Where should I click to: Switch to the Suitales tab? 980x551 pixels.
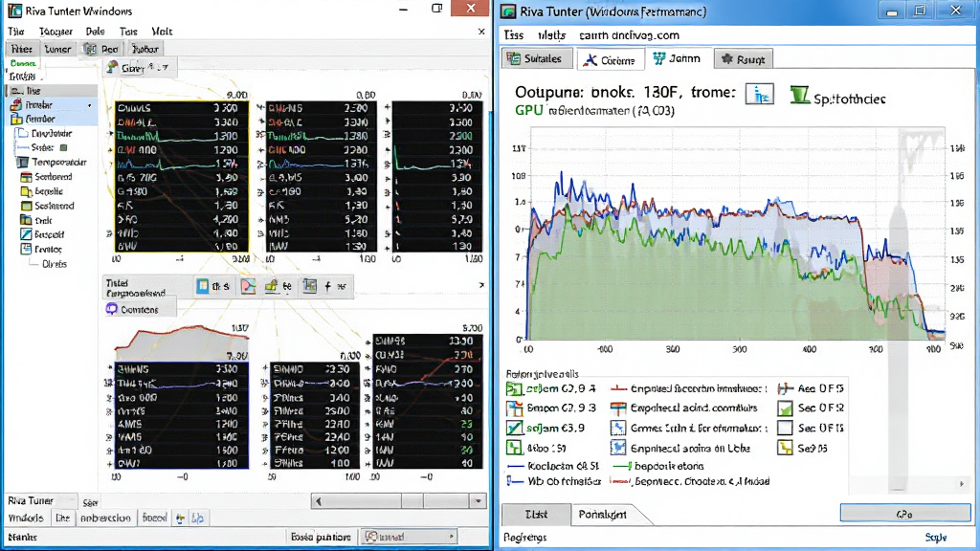[x=535, y=58]
